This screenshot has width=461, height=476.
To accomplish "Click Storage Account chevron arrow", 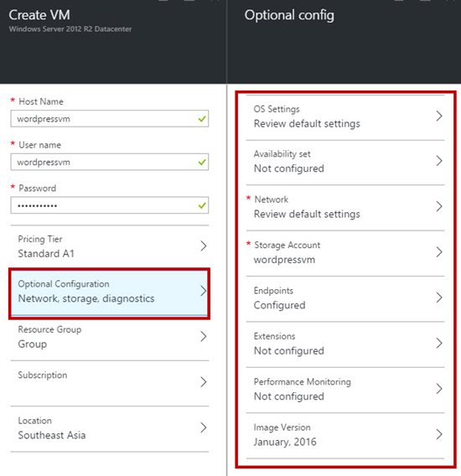I will (x=439, y=252).
